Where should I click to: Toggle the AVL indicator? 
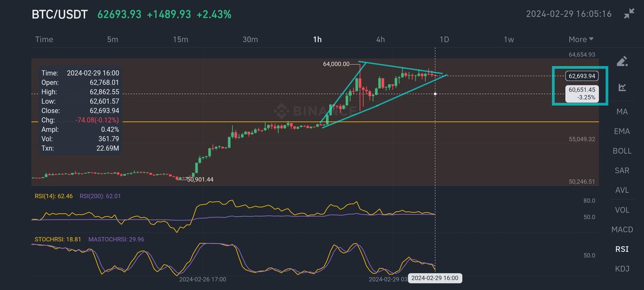coord(622,190)
